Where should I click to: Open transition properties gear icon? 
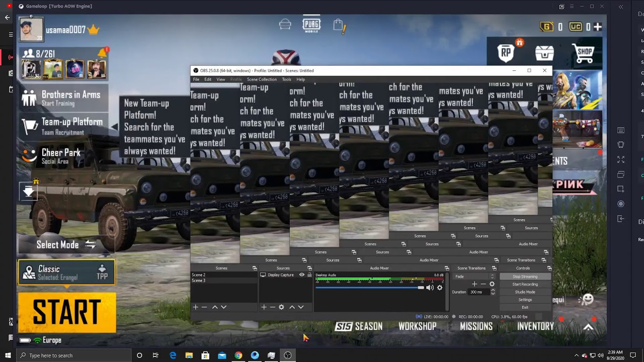[492, 284]
